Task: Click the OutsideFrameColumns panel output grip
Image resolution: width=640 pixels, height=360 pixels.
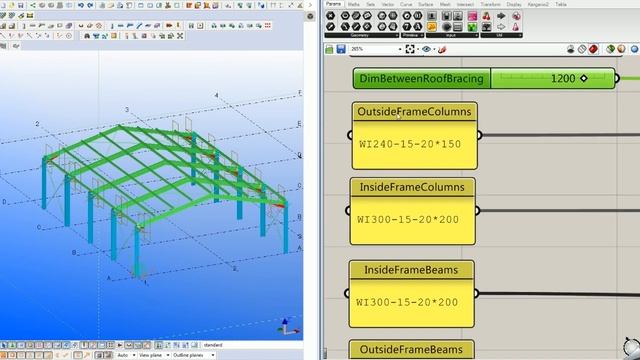Action: 480,135
